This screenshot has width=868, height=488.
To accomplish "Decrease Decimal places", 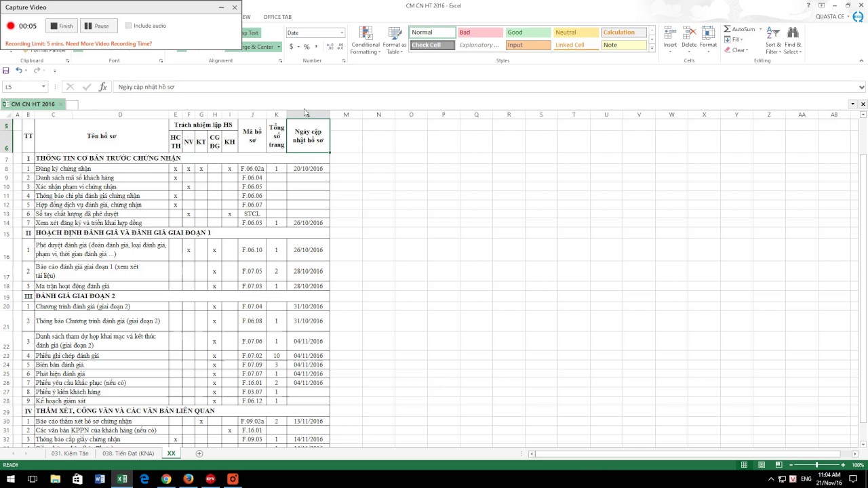I will pyautogui.click(x=340, y=47).
